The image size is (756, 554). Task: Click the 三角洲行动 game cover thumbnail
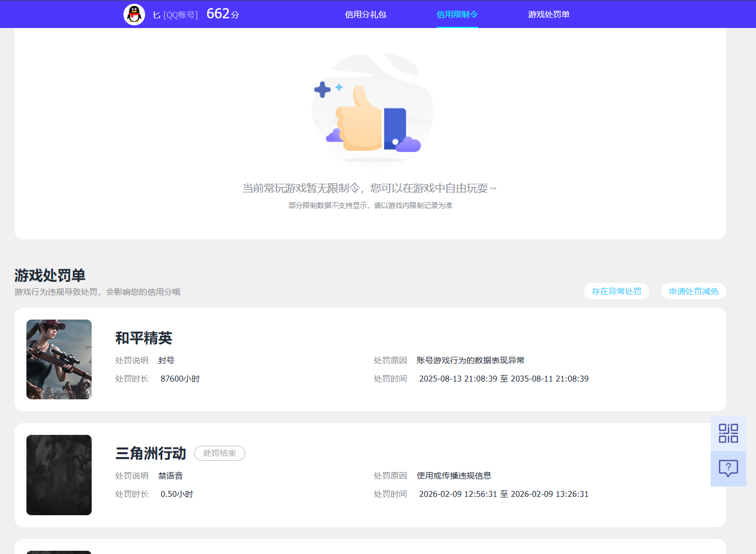pos(59,475)
